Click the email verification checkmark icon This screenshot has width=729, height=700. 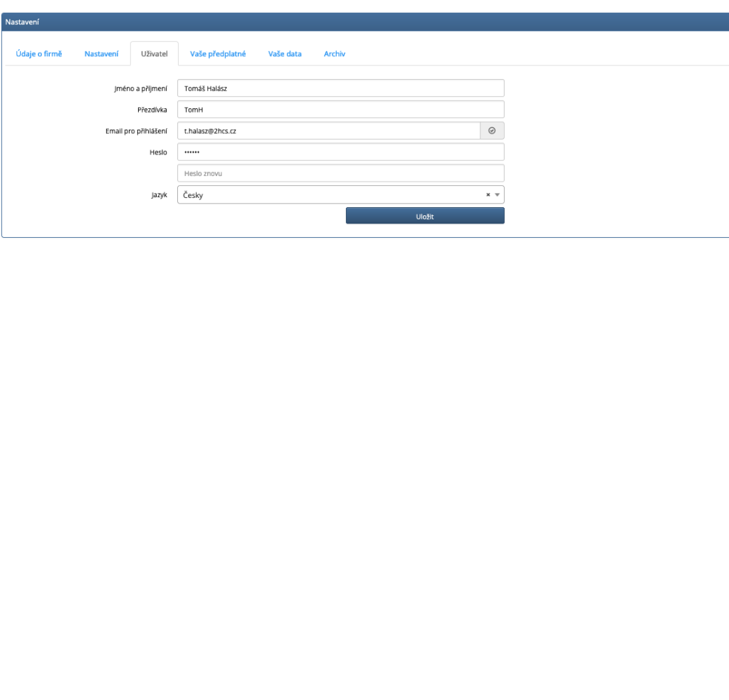pyautogui.click(x=492, y=131)
